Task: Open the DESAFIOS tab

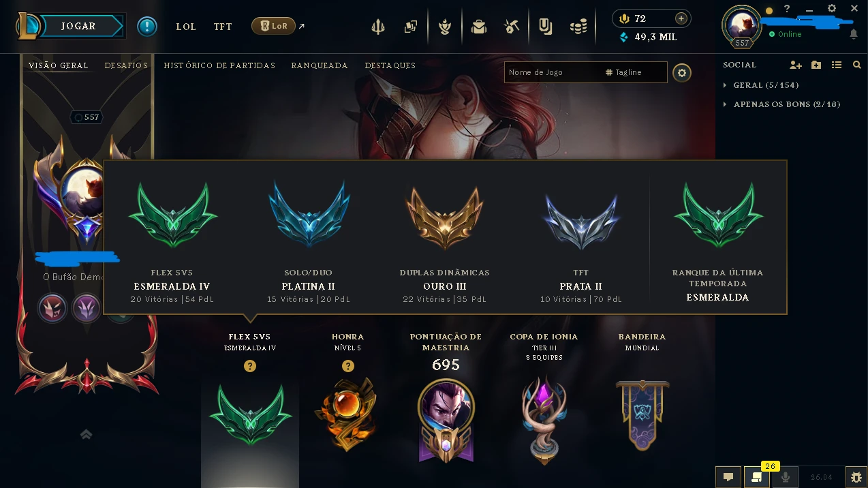Action: coord(126,65)
